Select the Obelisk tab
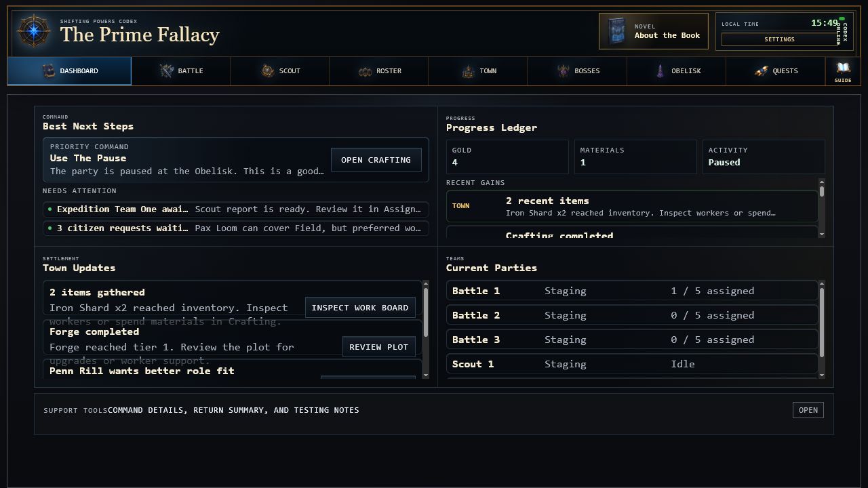This screenshot has width=868, height=488. [676, 71]
